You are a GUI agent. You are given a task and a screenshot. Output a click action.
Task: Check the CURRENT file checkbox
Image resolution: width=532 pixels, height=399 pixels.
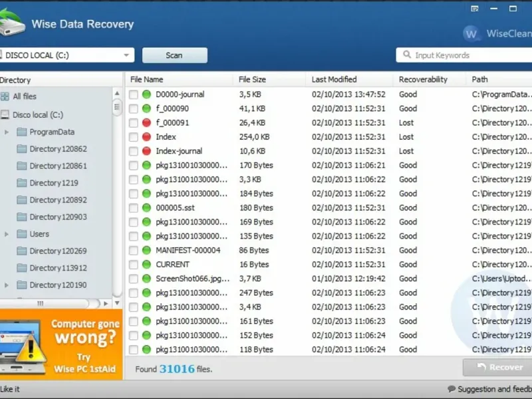click(x=134, y=265)
